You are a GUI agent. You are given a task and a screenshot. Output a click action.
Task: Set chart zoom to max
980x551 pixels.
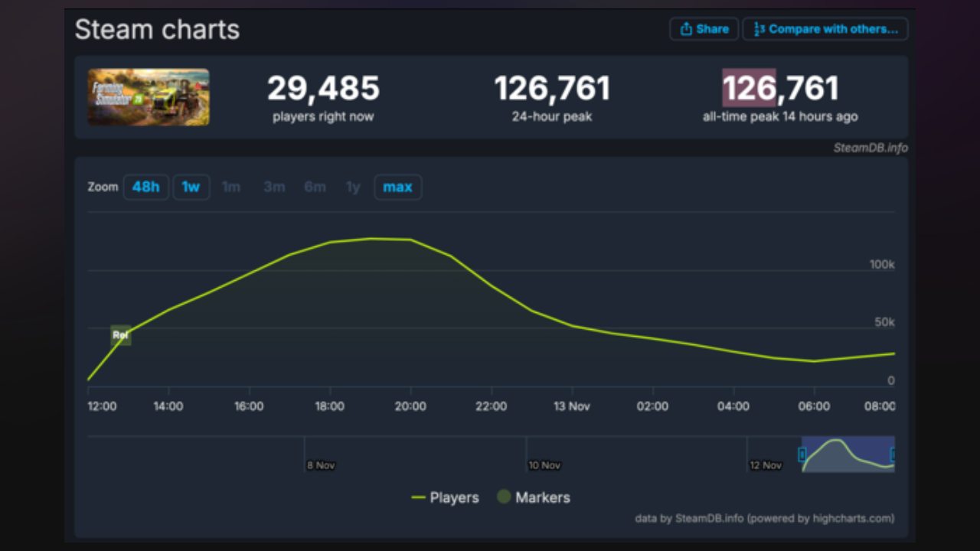pyautogui.click(x=397, y=187)
